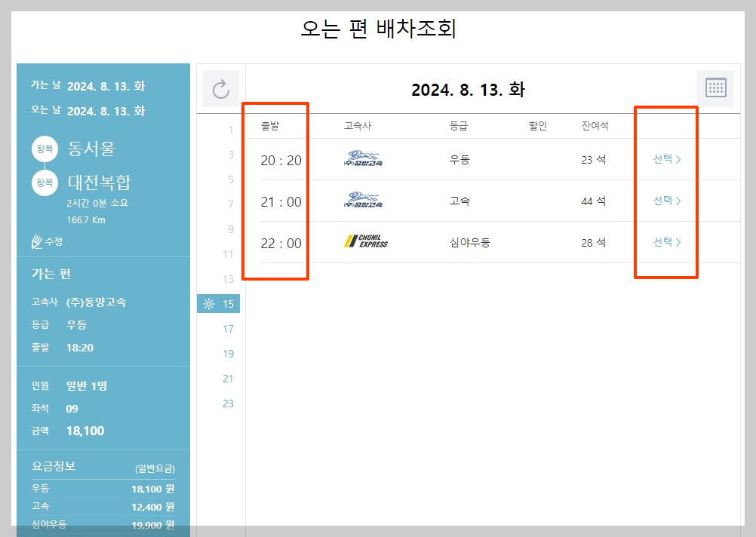Viewport: 756px width, 537px height.
Task: Click the 오는 날 date in sidebar
Action: click(106, 112)
